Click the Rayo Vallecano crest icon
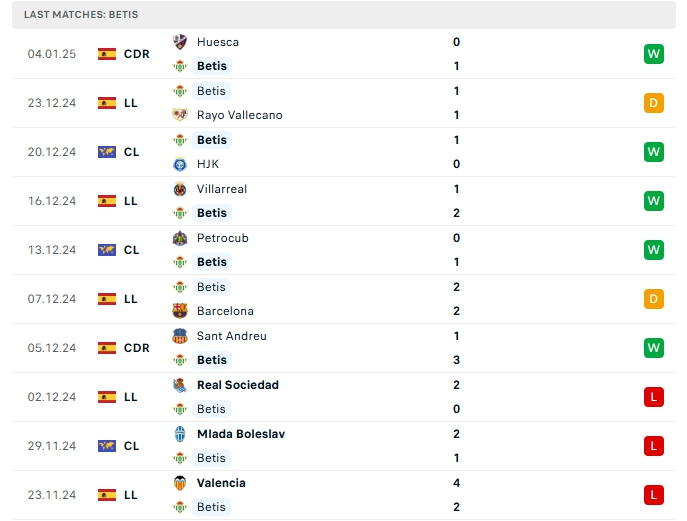Viewport: 687px width, 521px height. pos(180,115)
